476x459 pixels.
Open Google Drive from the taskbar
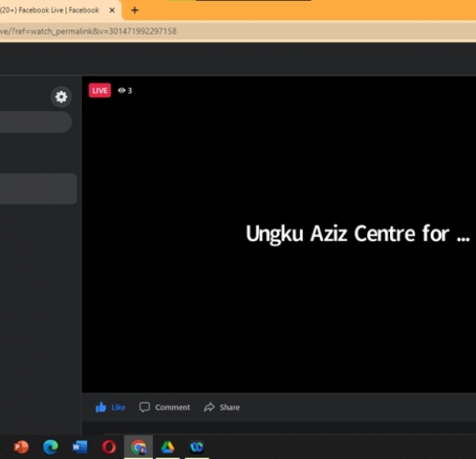click(x=167, y=446)
